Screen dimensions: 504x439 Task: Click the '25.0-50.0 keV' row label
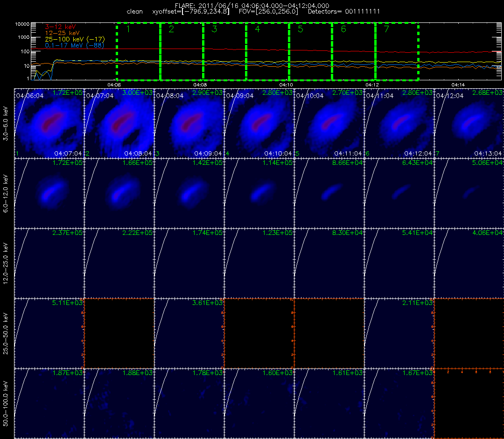click(x=6, y=334)
